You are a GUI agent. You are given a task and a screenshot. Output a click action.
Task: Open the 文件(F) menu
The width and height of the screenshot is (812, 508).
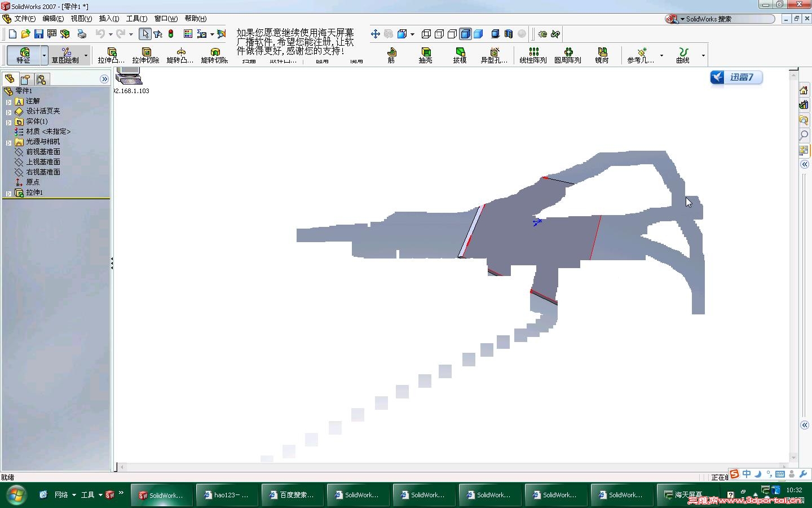pos(25,19)
